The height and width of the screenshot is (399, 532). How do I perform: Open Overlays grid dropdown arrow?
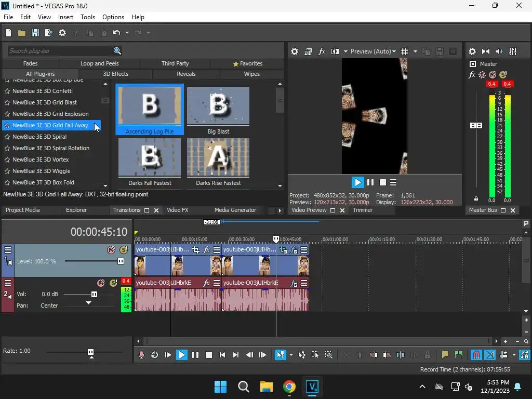[x=415, y=51]
